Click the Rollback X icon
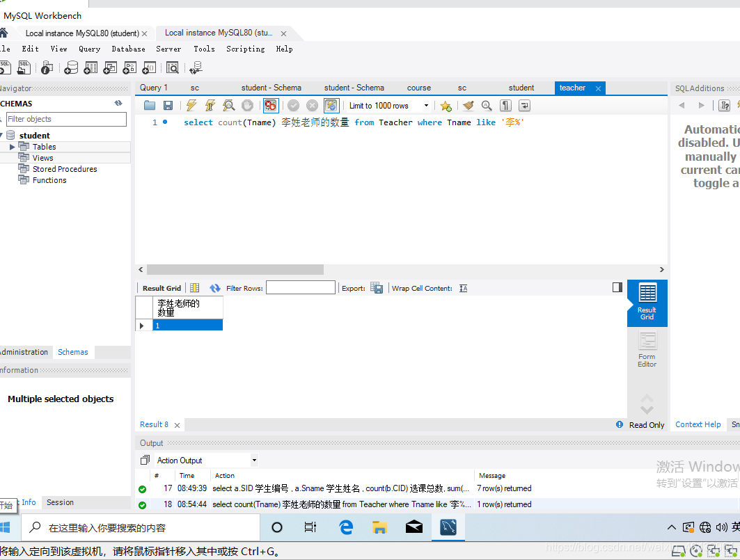Viewport: 740px width, 560px height. (x=312, y=105)
